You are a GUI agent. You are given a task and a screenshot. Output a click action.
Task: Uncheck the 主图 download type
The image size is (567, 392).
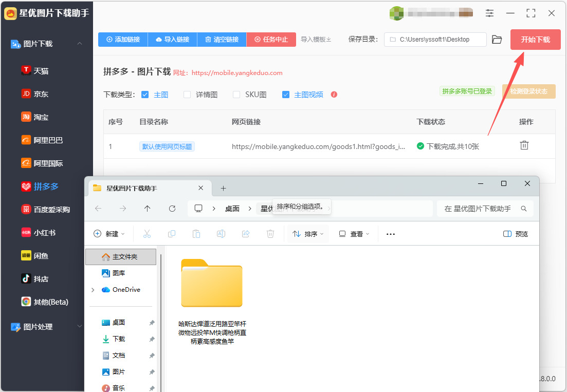pyautogui.click(x=145, y=95)
